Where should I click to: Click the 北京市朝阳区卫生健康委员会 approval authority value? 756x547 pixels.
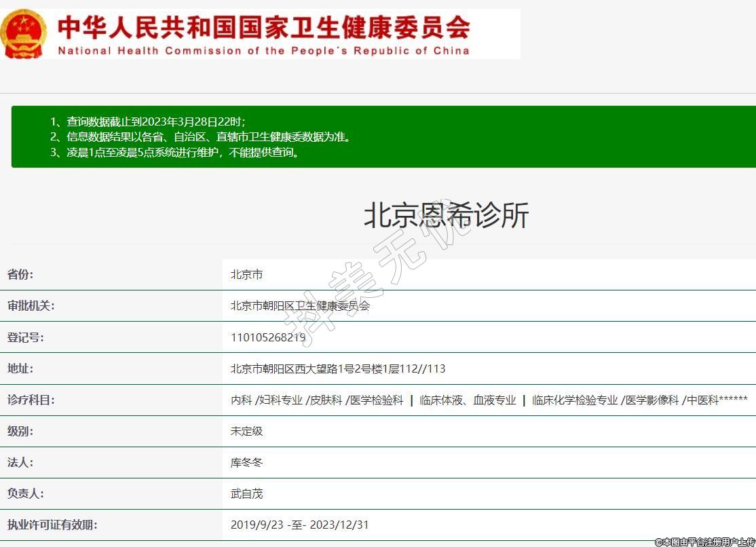(x=300, y=306)
